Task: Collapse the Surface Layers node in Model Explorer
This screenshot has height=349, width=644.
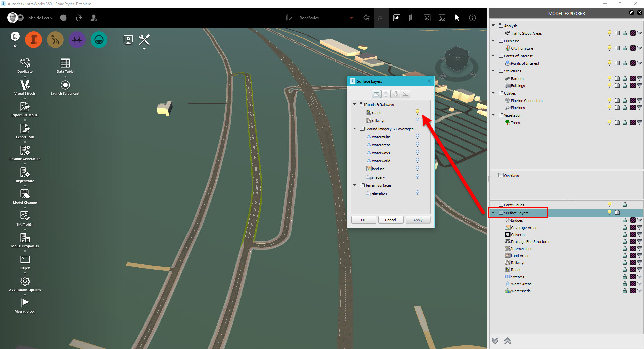Action: click(x=493, y=213)
